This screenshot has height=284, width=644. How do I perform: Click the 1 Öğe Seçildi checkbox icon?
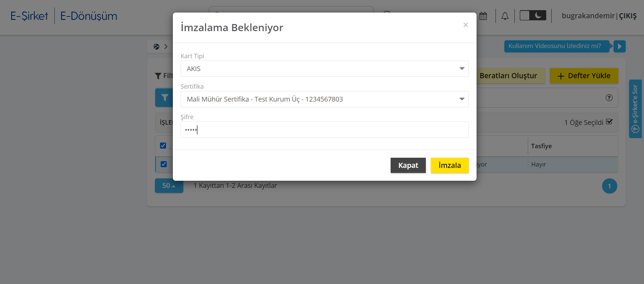[x=609, y=122]
